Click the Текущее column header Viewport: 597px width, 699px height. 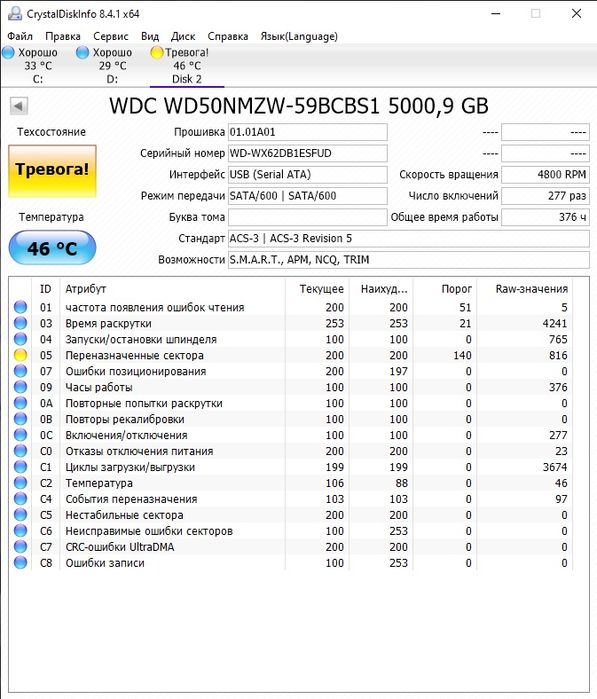point(317,289)
